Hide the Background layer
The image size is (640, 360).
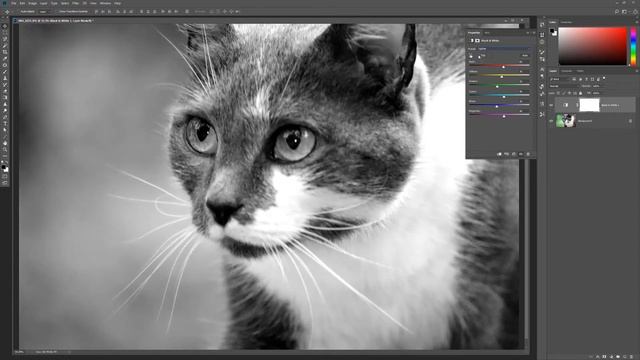(551, 121)
